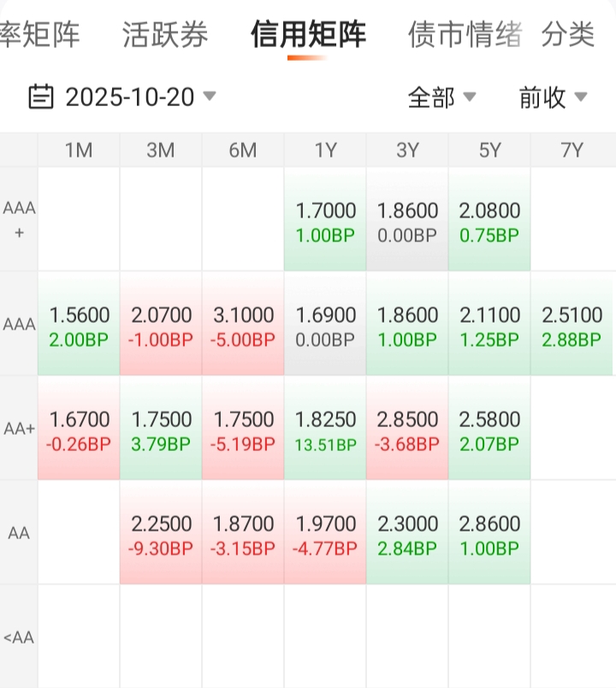Viewport: 616px width, 688px height.
Task: Click the 1M column header
Action: click(79, 151)
